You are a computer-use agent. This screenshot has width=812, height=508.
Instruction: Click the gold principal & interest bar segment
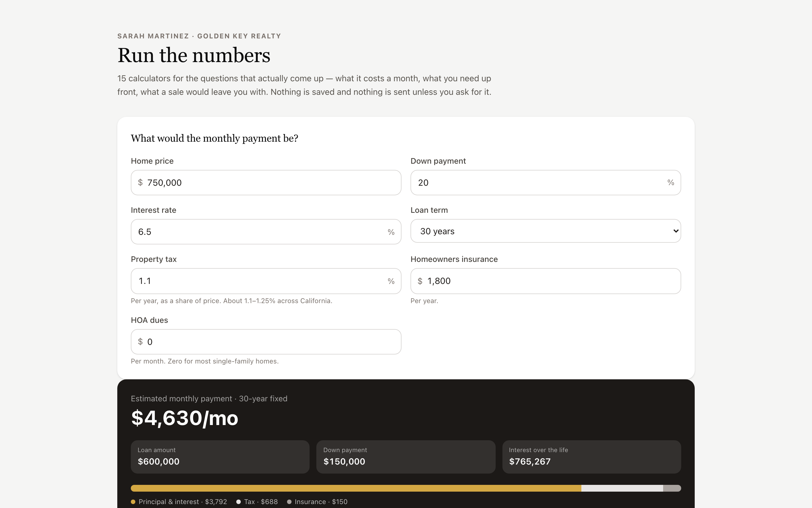pyautogui.click(x=356, y=488)
